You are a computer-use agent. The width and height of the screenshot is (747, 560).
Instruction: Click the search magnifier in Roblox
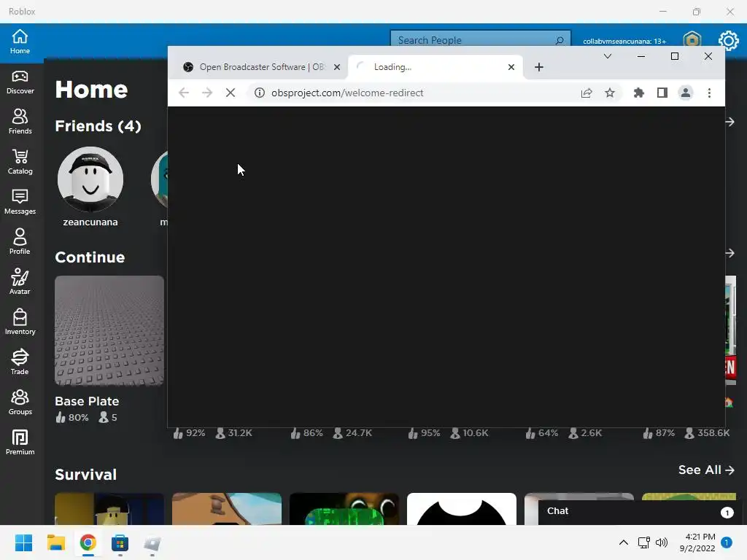coord(560,41)
